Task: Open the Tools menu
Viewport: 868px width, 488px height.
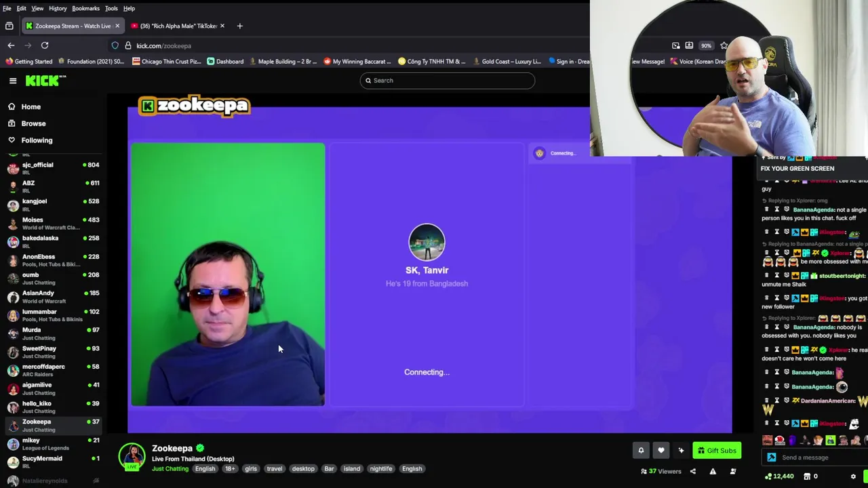Action: (x=111, y=8)
